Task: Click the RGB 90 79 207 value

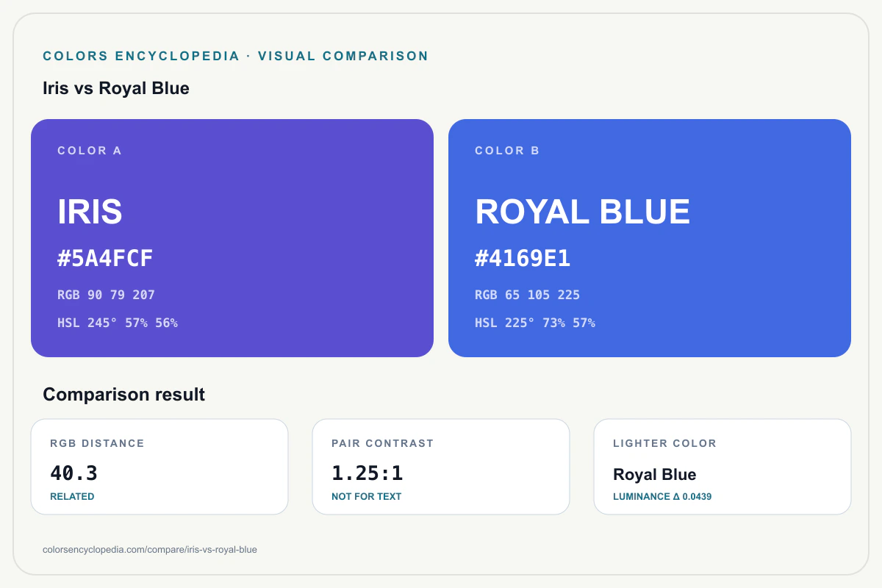Action: [106, 295]
